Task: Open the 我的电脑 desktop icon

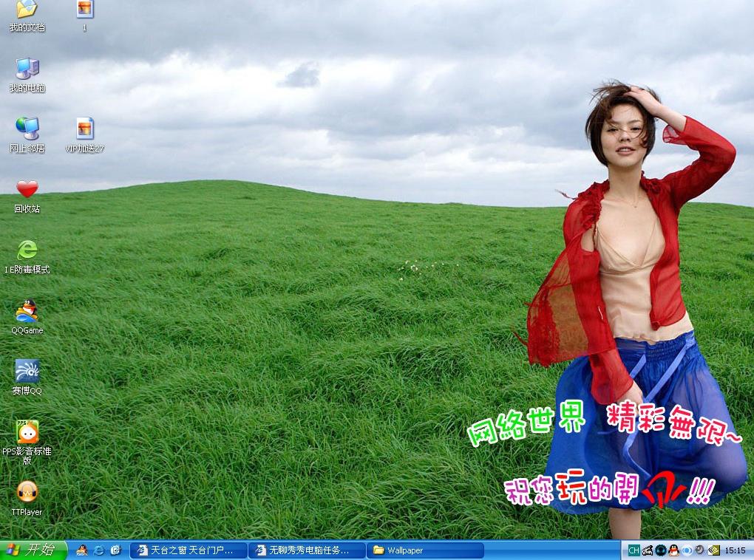Action: click(x=27, y=75)
